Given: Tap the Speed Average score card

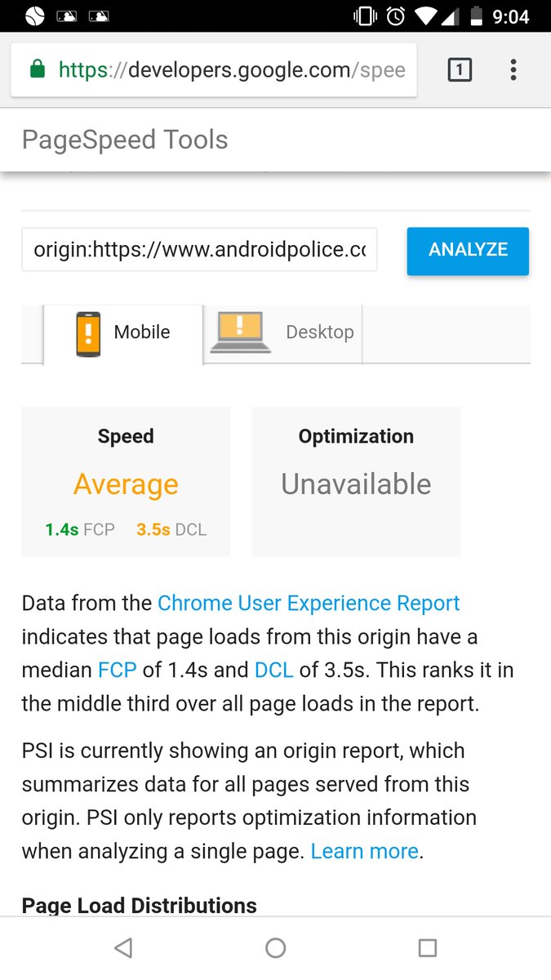Looking at the screenshot, I should 126,482.
